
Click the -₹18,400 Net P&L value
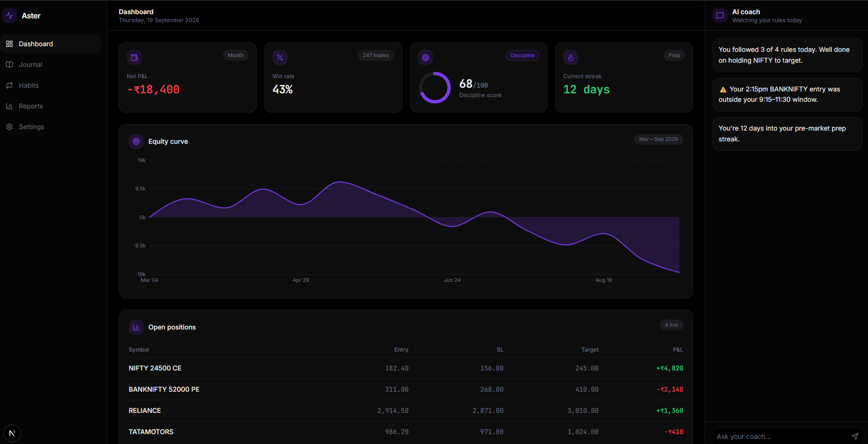click(154, 90)
